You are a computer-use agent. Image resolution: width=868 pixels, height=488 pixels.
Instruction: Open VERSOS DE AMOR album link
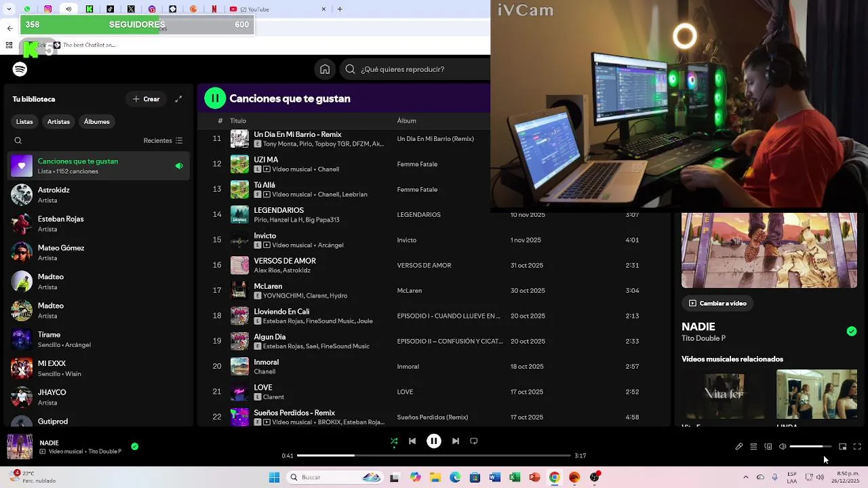click(424, 266)
